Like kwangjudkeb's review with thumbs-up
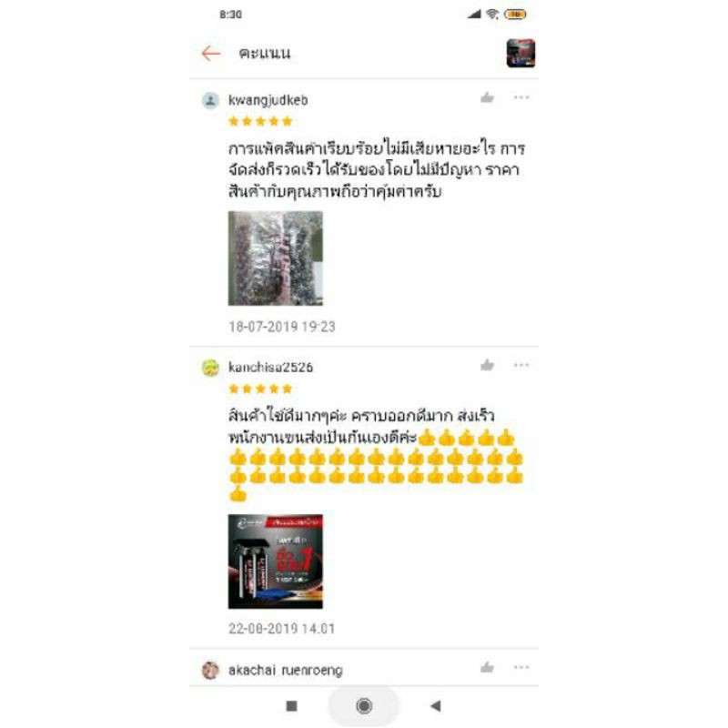The image size is (728, 728). [x=487, y=97]
